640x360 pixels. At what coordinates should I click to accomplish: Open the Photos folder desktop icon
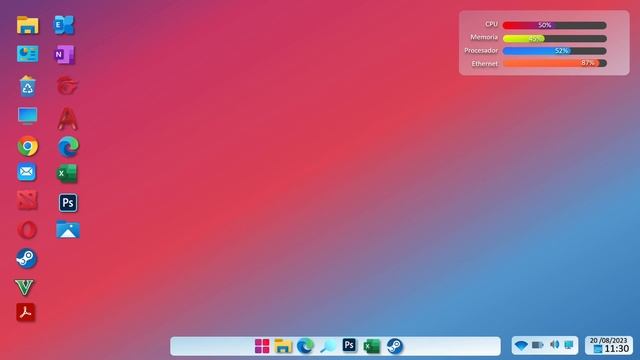(68, 230)
